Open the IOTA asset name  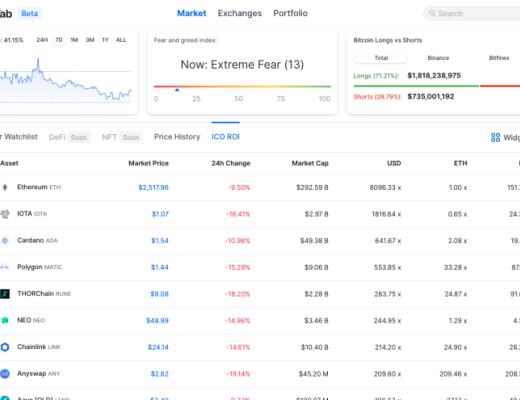pos(32,214)
